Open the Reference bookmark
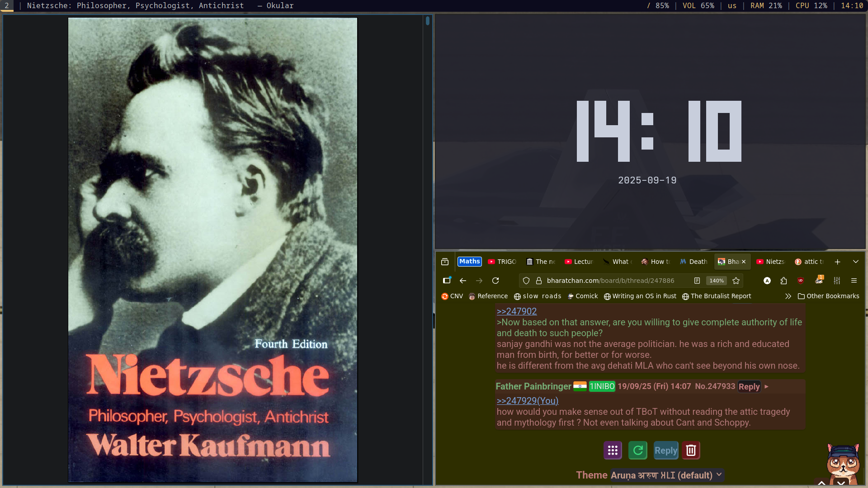The height and width of the screenshot is (488, 868). (488, 296)
